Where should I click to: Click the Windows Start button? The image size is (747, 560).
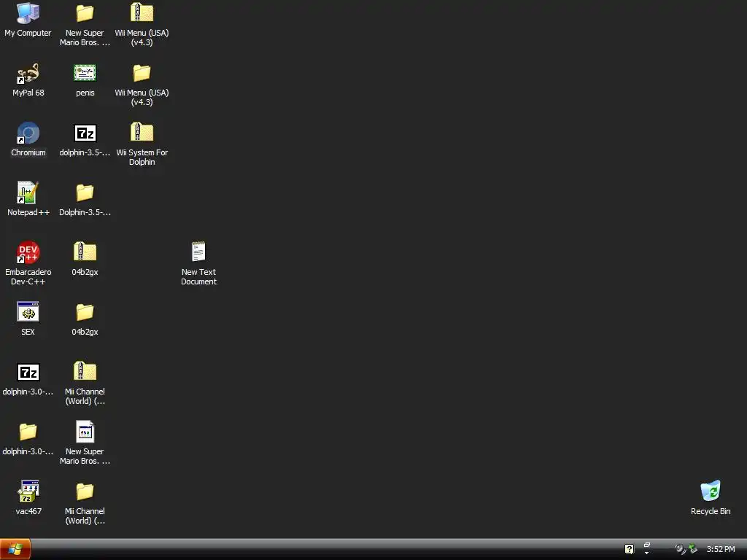[x=15, y=549]
